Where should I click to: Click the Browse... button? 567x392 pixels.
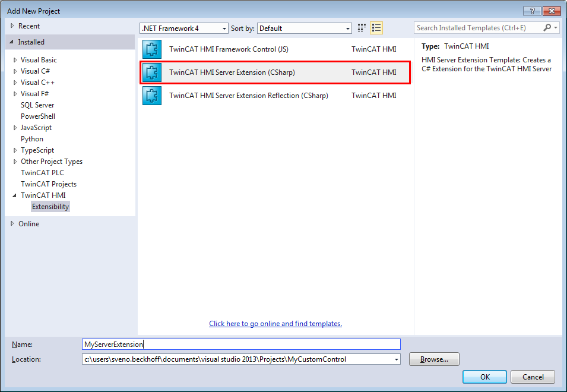[434, 359]
